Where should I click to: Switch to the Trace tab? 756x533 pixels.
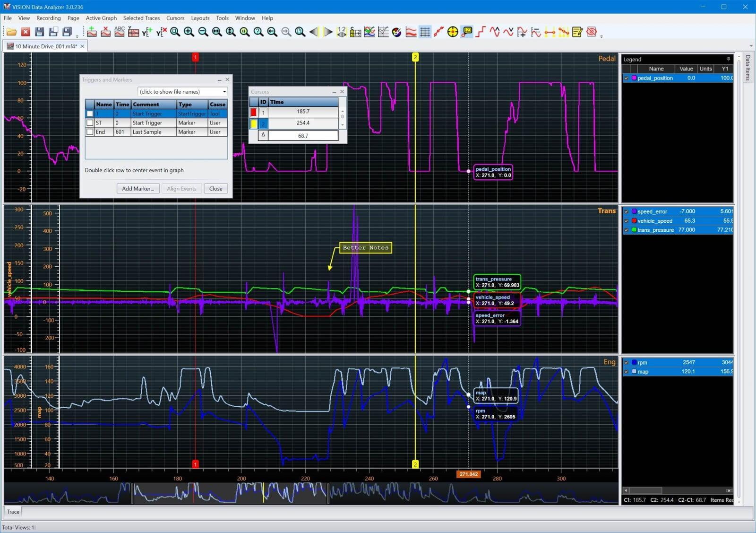(x=13, y=511)
